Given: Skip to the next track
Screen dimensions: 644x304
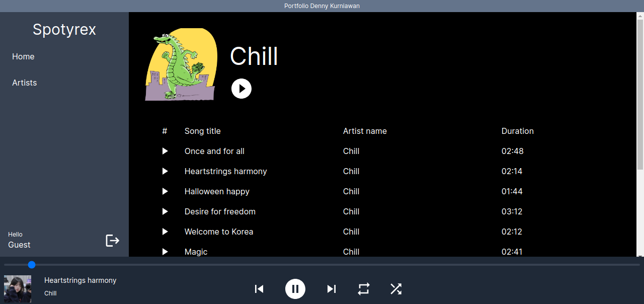Looking at the screenshot, I should tap(332, 289).
